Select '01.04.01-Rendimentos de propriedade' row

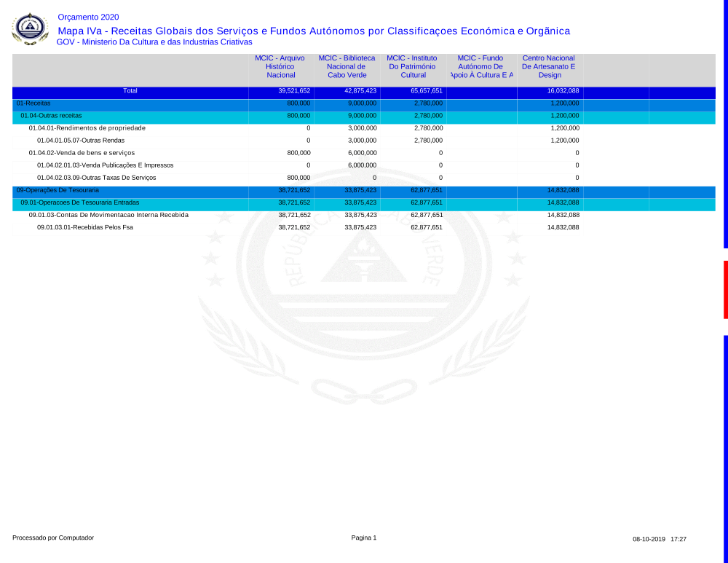coord(87,128)
